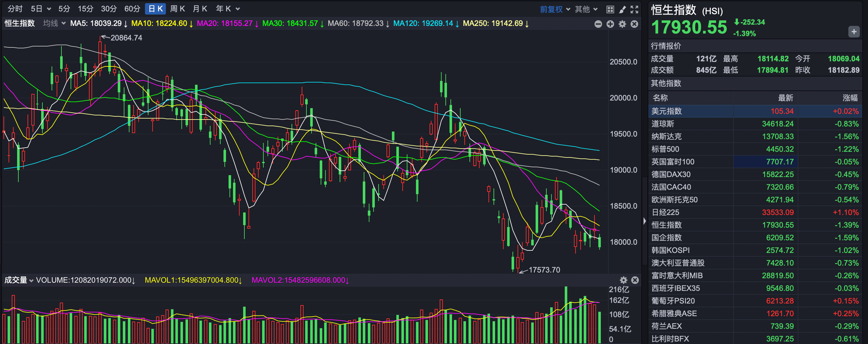Collapse the right side quote panel
This screenshot has width=868, height=344.
tap(644, 221)
